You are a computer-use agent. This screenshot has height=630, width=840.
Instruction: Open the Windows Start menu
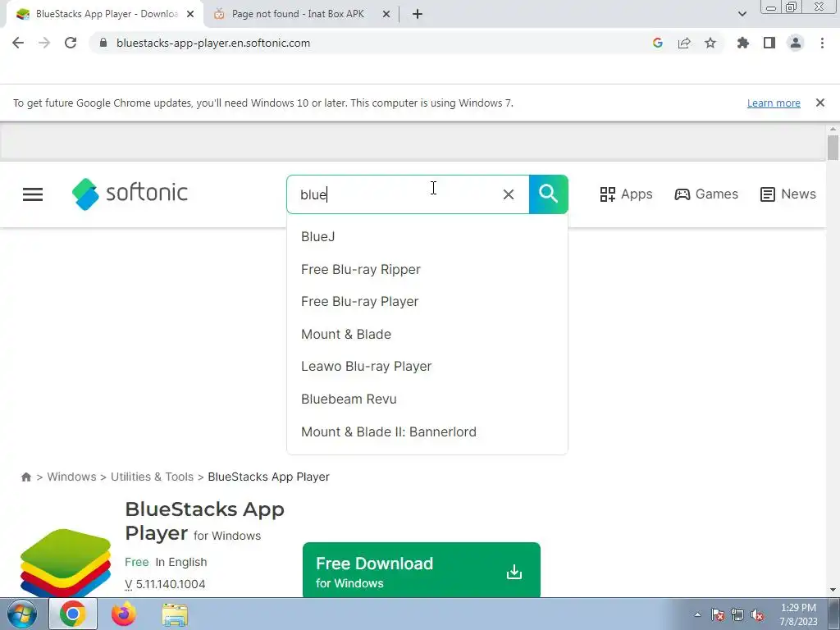tap(21, 614)
